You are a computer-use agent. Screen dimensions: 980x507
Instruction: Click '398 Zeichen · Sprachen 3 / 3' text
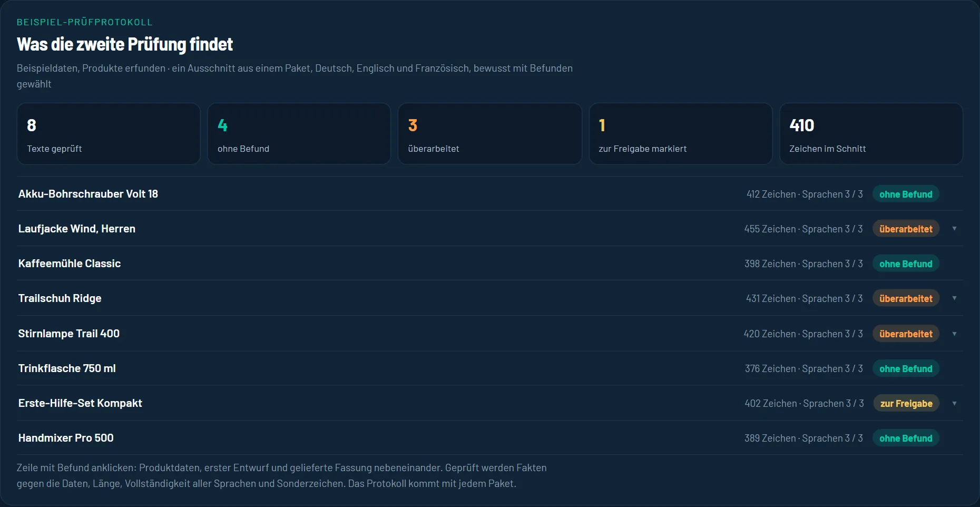(803, 264)
